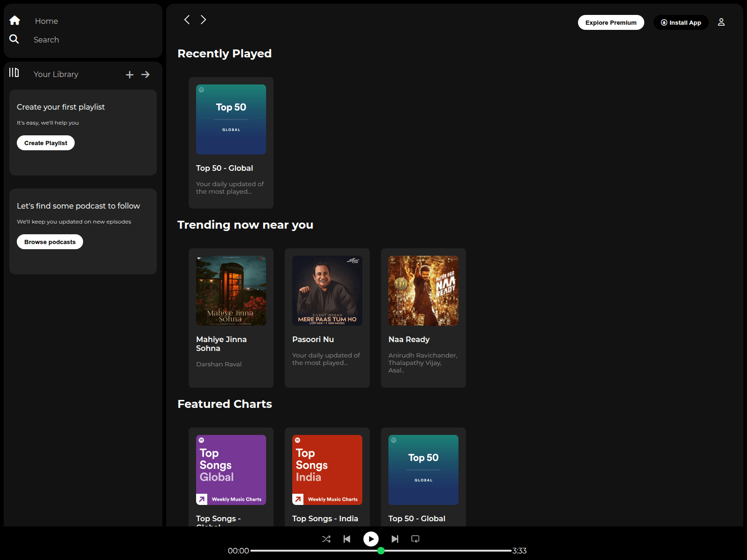Viewport: 747px width, 560px height.
Task: Click total duration 3:33 text
Action: coord(520,551)
